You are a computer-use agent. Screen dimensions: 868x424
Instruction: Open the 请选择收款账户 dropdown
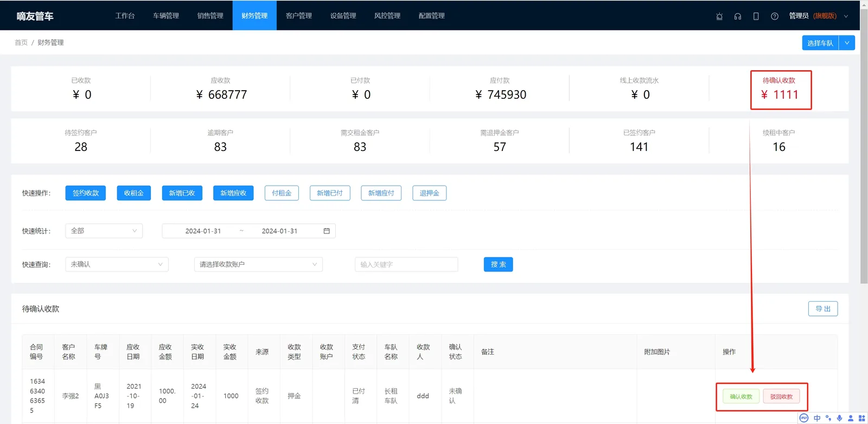pos(258,264)
